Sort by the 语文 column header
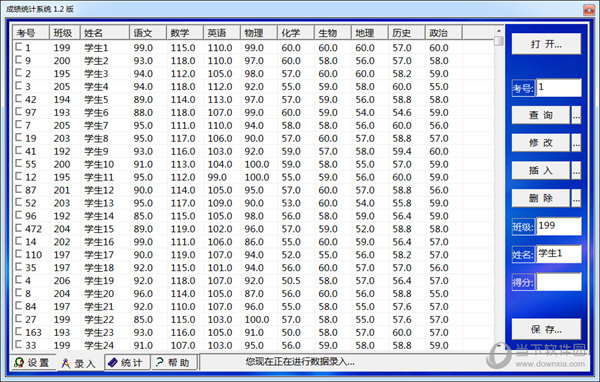The image size is (600, 382). click(x=148, y=33)
